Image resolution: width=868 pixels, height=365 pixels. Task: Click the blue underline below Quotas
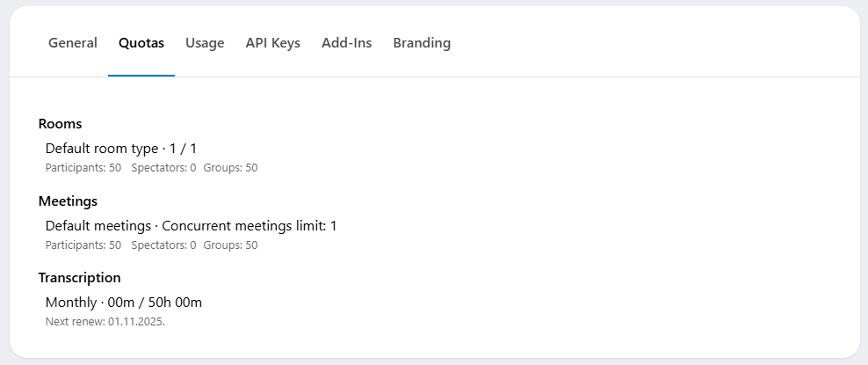(x=141, y=76)
